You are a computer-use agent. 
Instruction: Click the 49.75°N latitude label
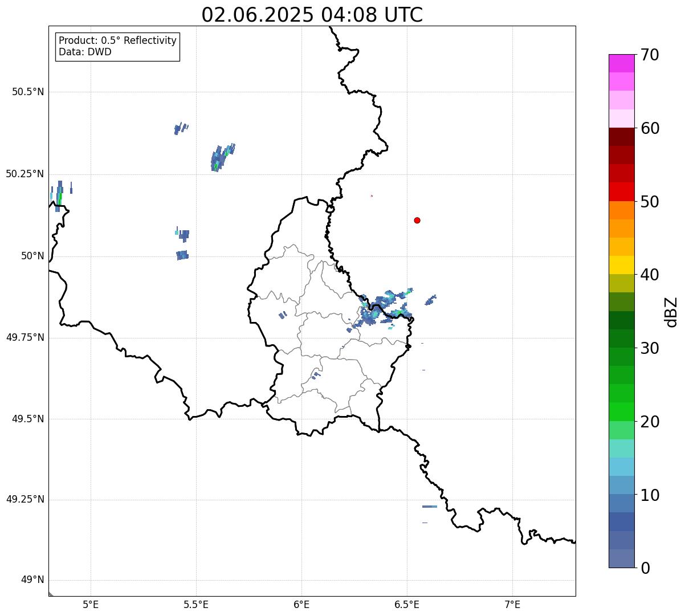click(25, 338)
